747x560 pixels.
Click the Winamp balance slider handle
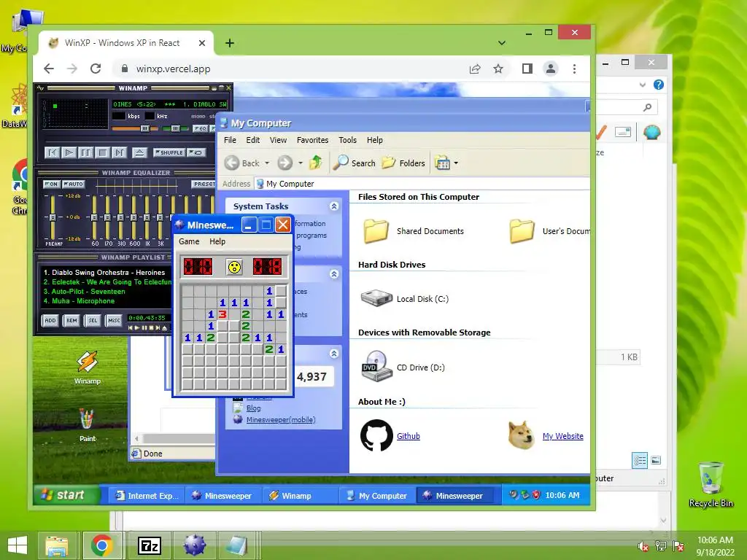[x=175, y=128]
